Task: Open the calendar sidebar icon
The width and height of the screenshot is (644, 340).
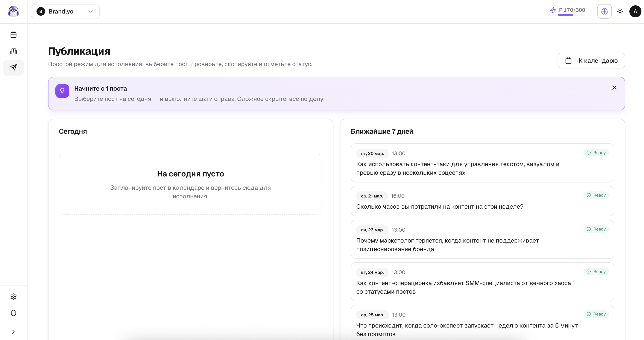Action: pos(14,35)
